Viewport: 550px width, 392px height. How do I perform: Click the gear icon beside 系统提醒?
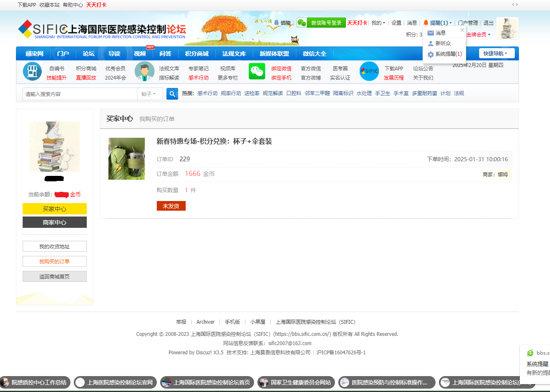tap(431, 54)
